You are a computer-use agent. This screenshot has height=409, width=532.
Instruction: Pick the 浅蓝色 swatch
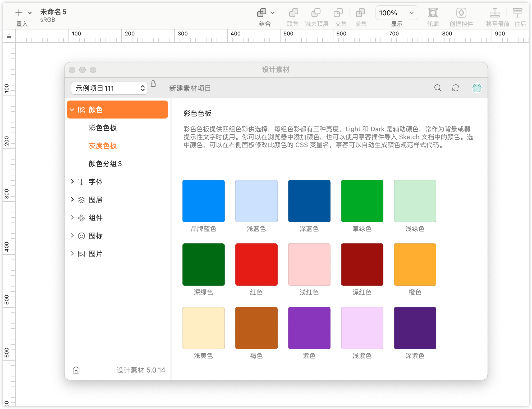pos(256,201)
